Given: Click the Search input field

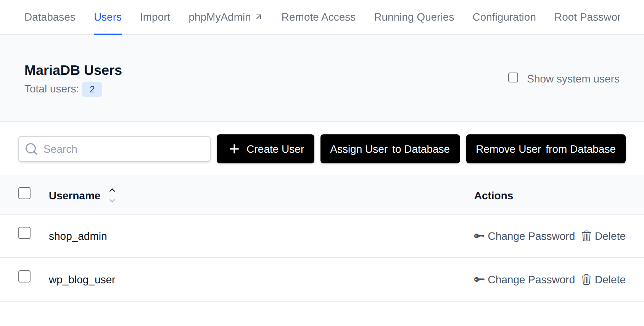Looking at the screenshot, I should pos(114,149).
